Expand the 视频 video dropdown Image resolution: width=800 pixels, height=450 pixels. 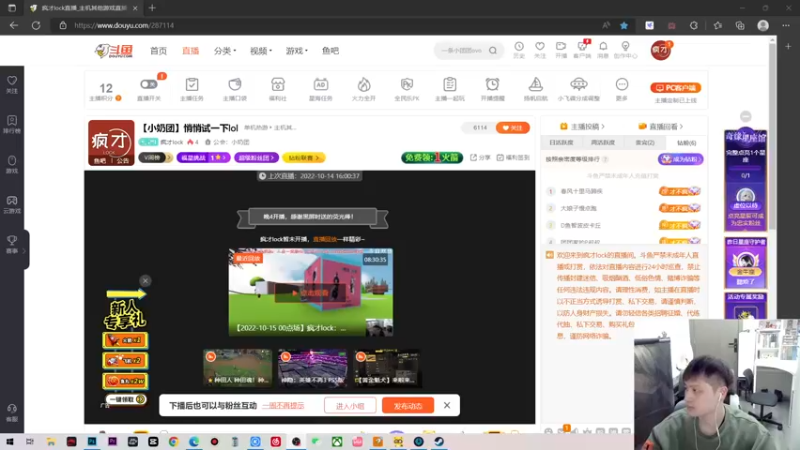coord(260,51)
